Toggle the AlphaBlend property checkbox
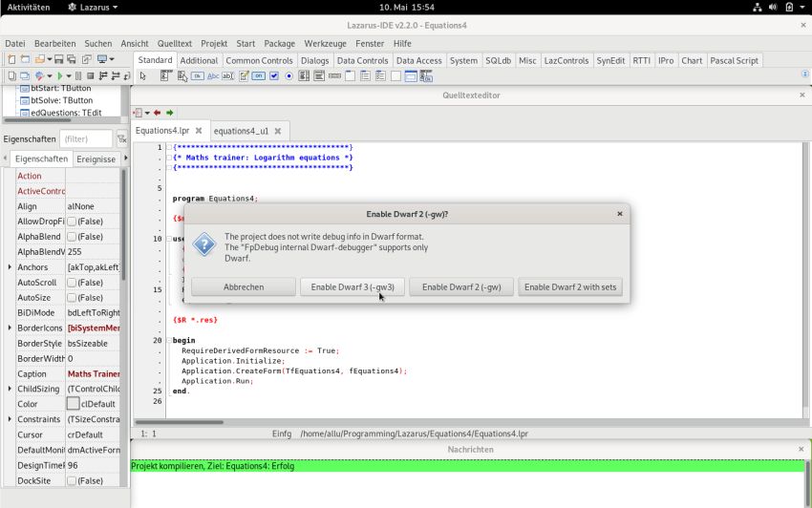This screenshot has width=812, height=508. click(x=72, y=237)
